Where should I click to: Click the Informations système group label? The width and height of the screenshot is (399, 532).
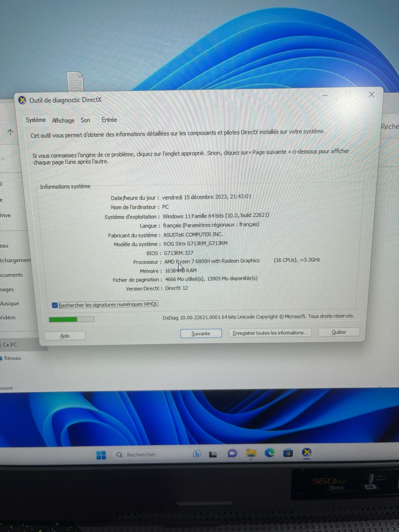tap(65, 186)
